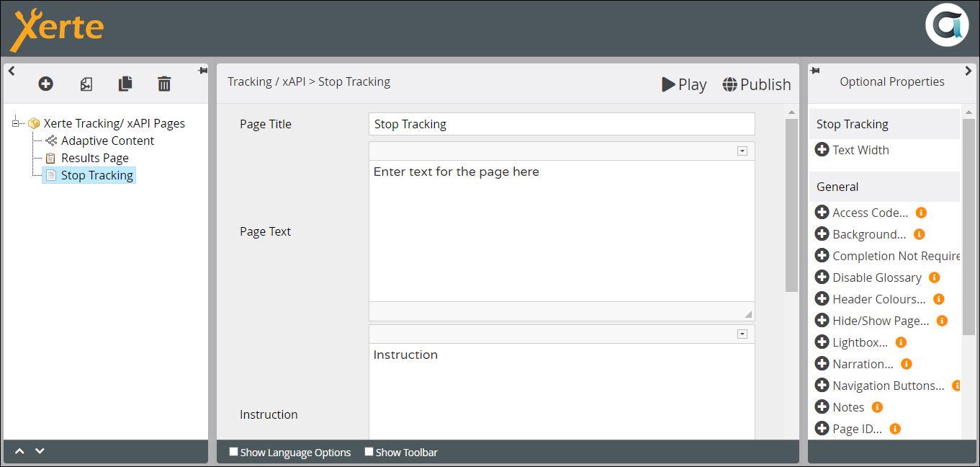Click the insert page template icon
Screen dimensions: 980x467
coord(86,84)
